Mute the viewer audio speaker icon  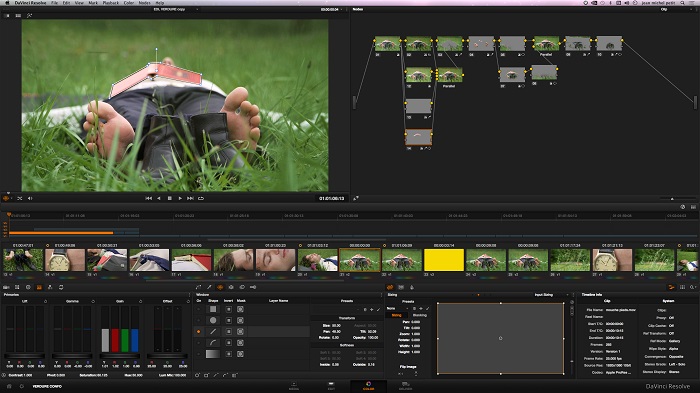tap(30, 198)
